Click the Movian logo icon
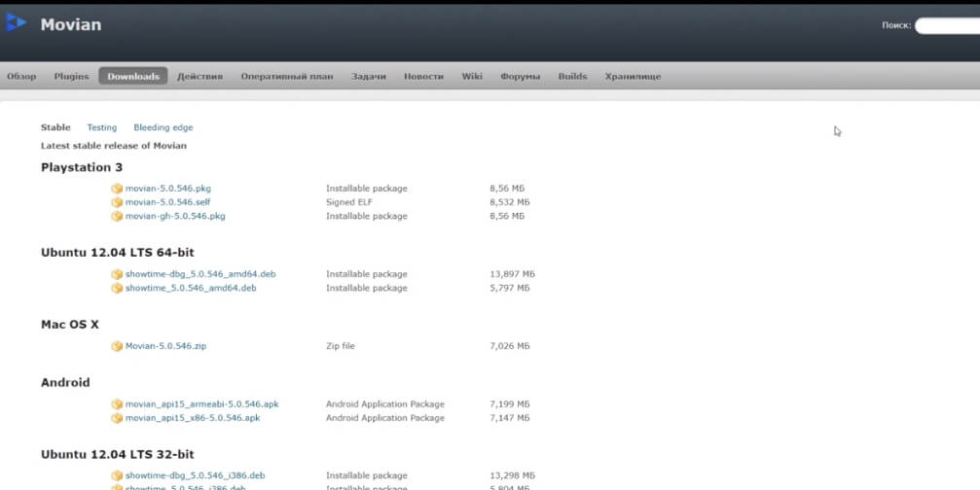 pos(17,22)
